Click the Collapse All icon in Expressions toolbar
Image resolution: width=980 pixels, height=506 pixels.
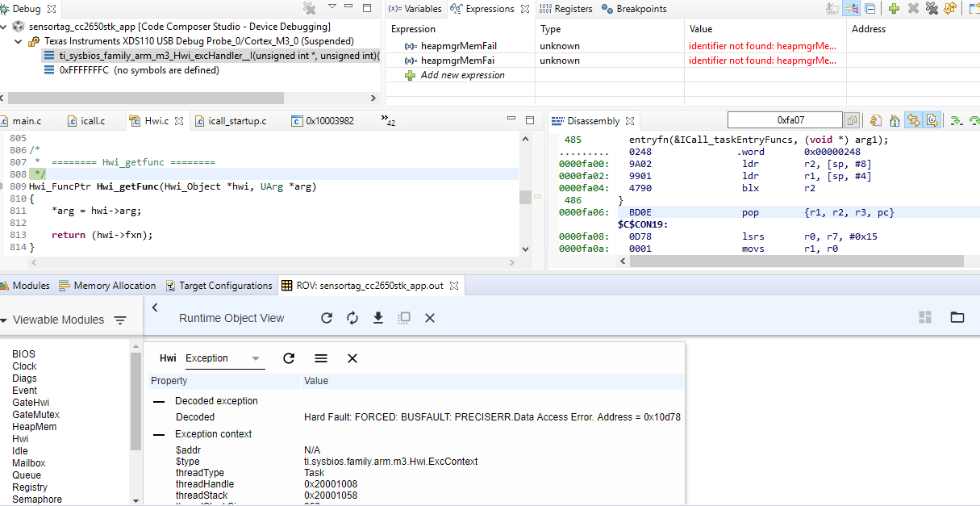870,8
